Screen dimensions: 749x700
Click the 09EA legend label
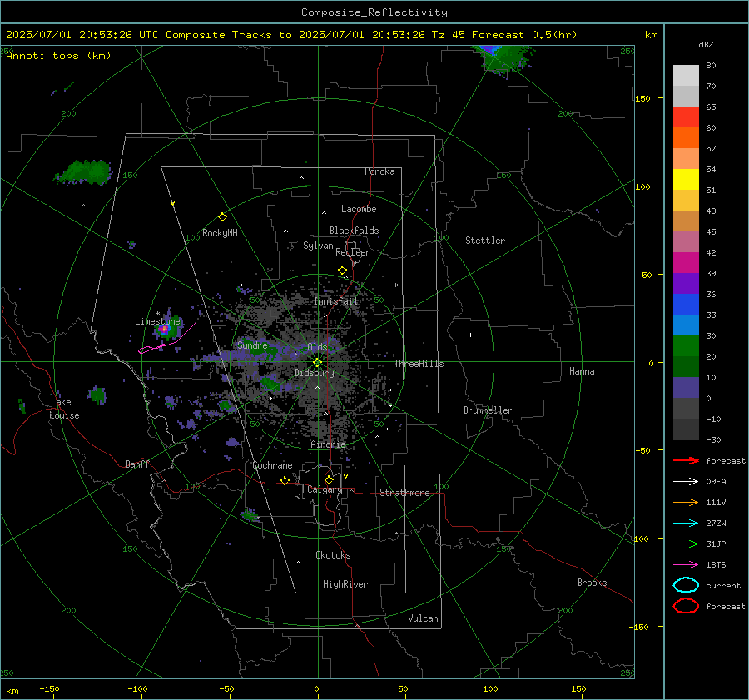pyautogui.click(x=716, y=482)
